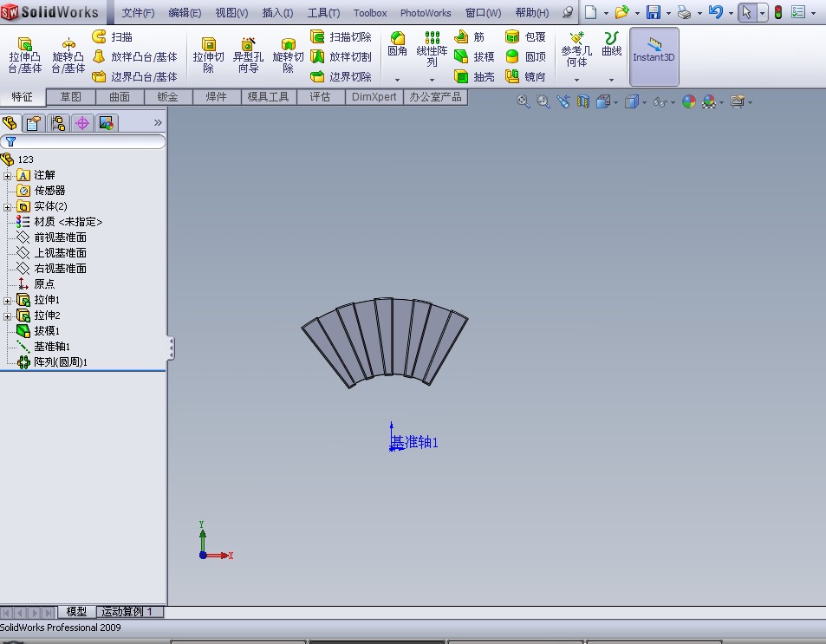Viewport: 826px width, 644px height.
Task: Switch to the DimXpert tab
Action: [374, 96]
